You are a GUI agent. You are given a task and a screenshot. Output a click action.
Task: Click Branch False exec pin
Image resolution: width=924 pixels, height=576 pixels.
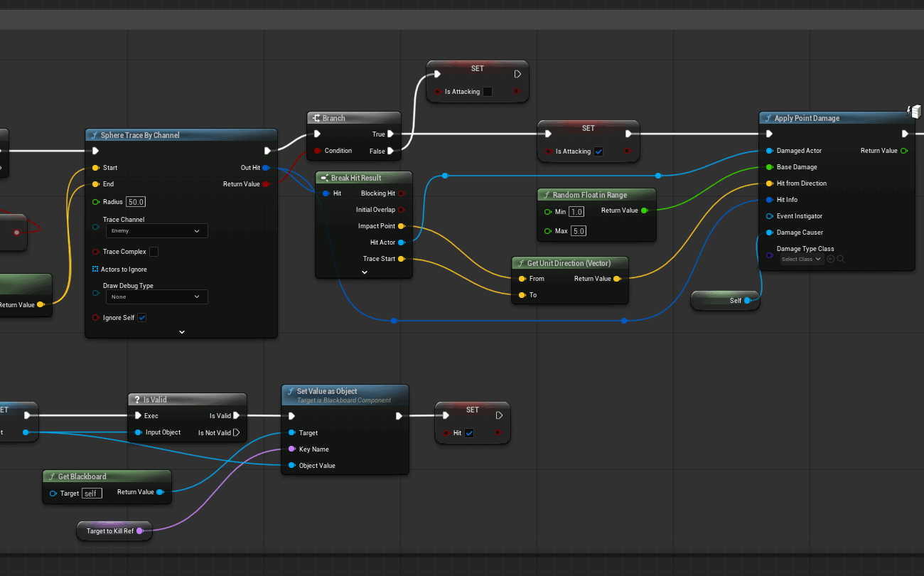coord(390,151)
